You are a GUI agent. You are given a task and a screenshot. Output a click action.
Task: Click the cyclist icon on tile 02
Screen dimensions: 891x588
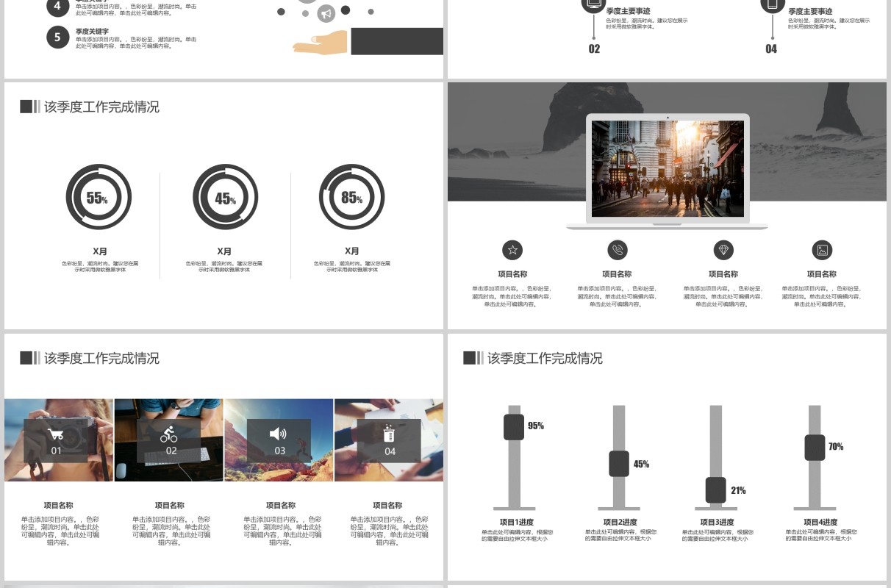pyautogui.click(x=169, y=434)
